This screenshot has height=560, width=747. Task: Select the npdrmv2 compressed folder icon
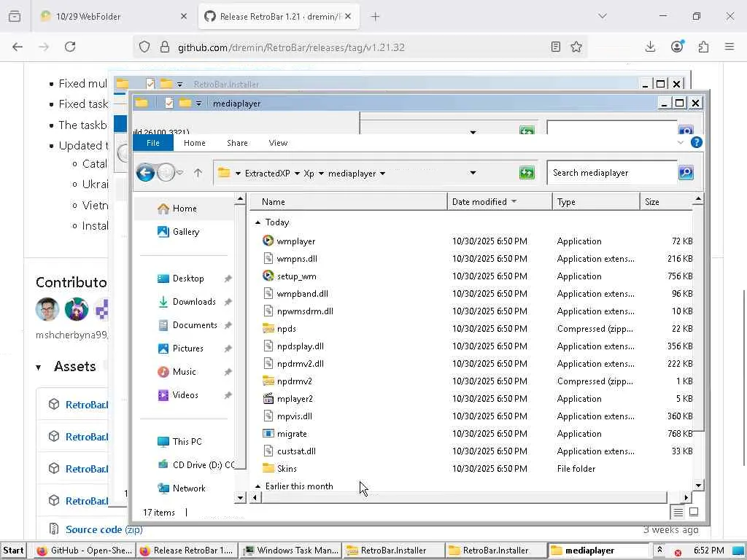268,381
